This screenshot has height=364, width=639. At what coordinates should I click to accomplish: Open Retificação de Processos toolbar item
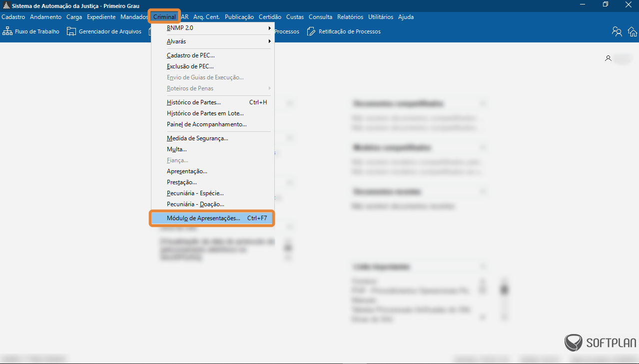(x=344, y=31)
